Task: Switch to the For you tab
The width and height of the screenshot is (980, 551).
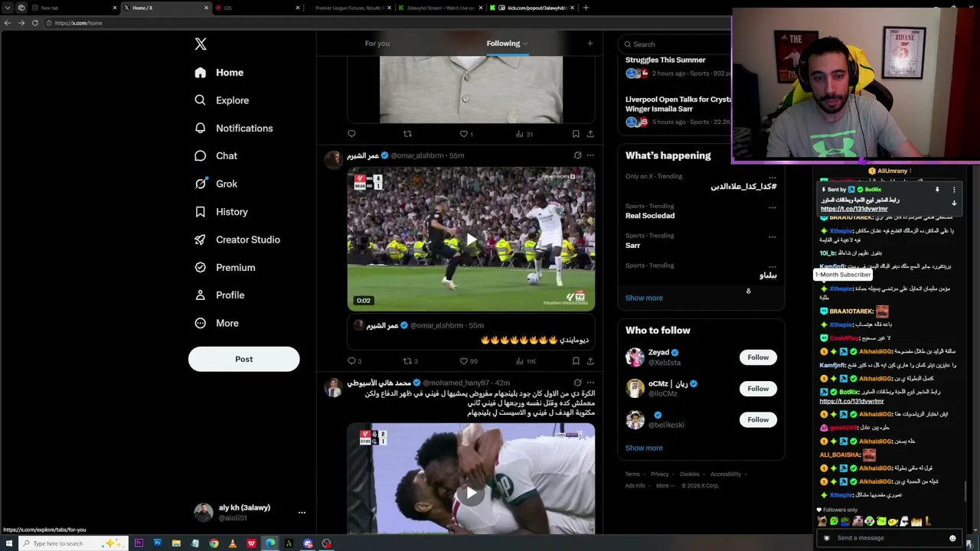Action: (x=377, y=44)
